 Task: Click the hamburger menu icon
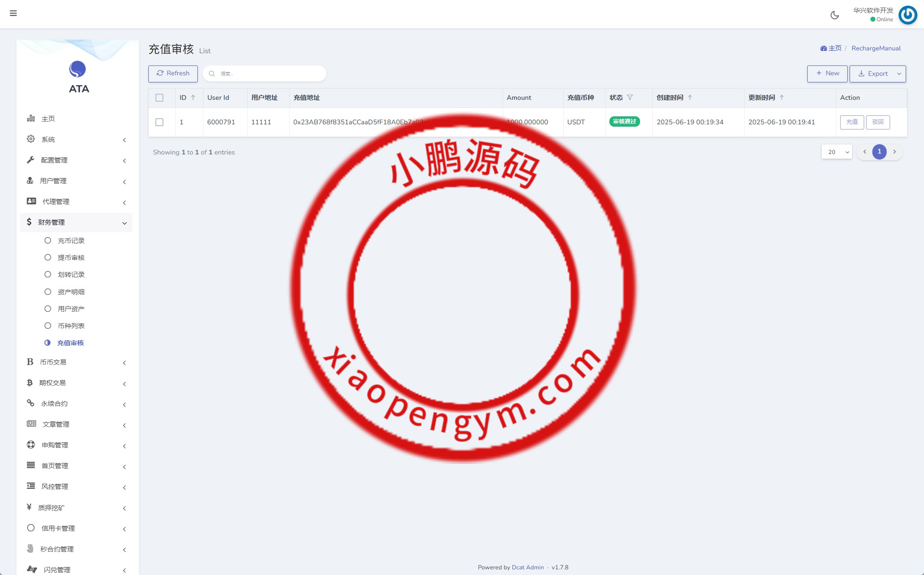[13, 13]
